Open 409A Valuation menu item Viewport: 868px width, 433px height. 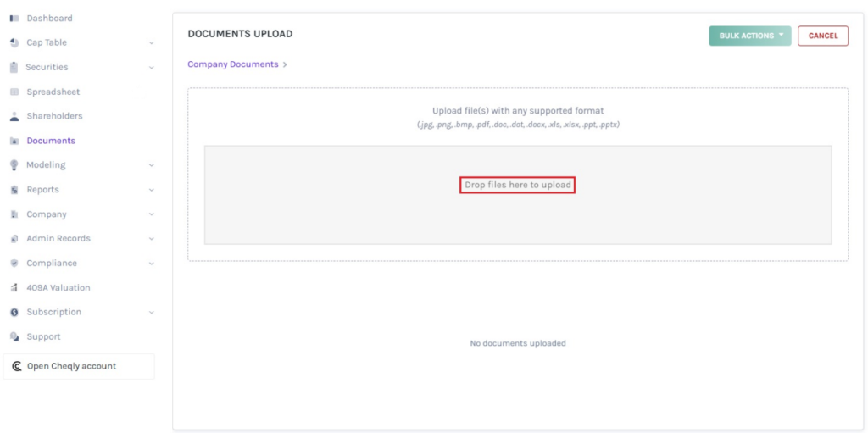click(58, 288)
